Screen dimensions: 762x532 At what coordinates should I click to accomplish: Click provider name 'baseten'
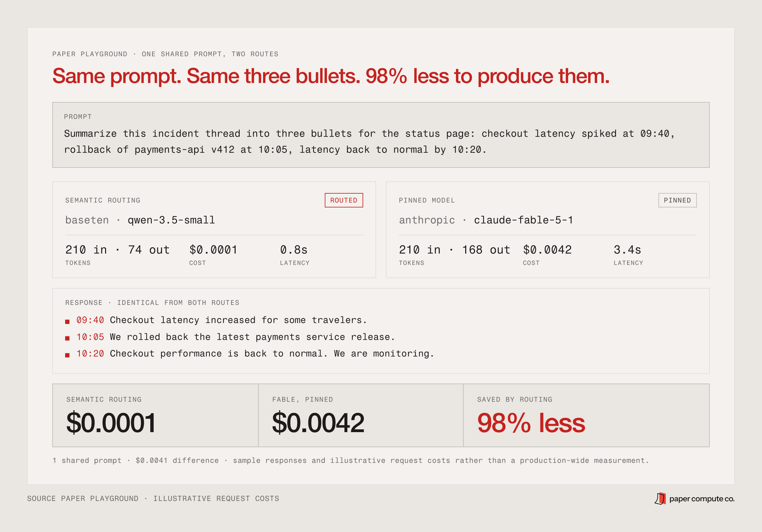point(87,220)
